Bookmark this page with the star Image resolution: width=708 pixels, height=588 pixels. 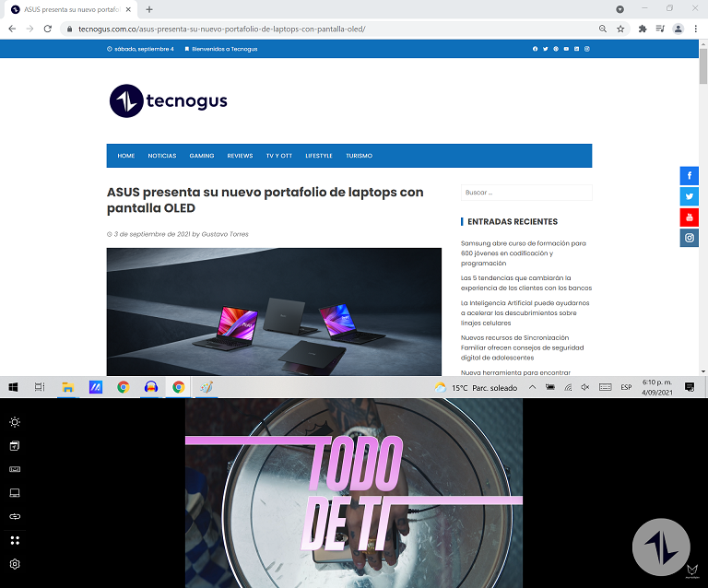[620, 29]
